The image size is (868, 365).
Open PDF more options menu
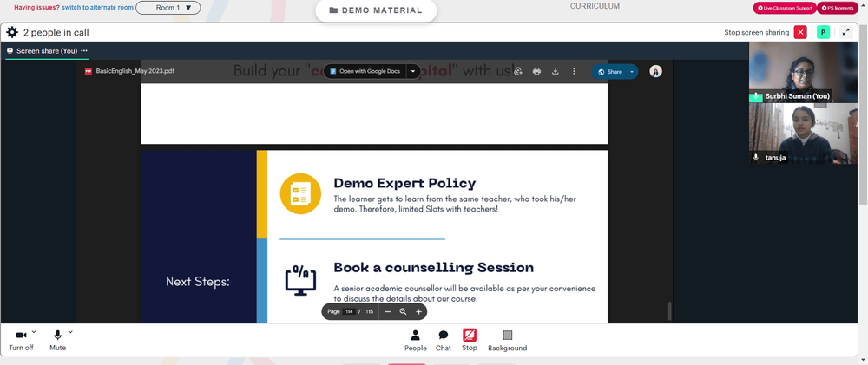pyautogui.click(x=574, y=71)
